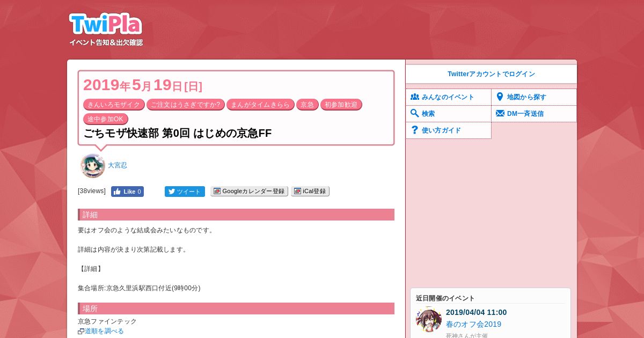Select the イベント告知&出欠確認 tagline
The height and width of the screenshot is (338, 644).
click(106, 42)
